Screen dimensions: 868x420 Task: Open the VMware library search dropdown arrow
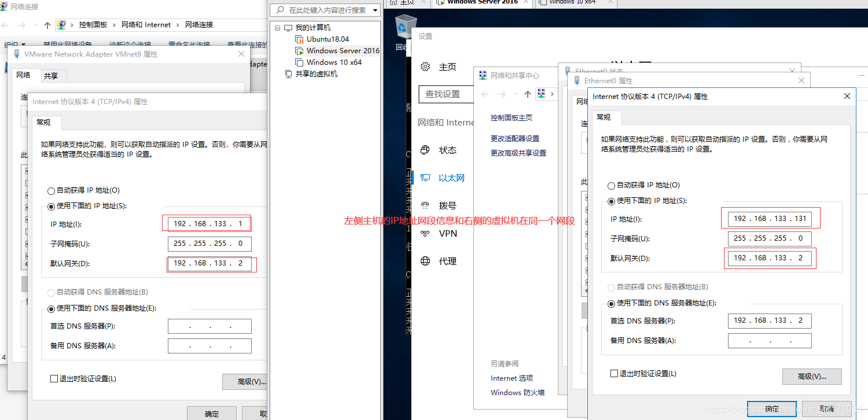(x=375, y=10)
